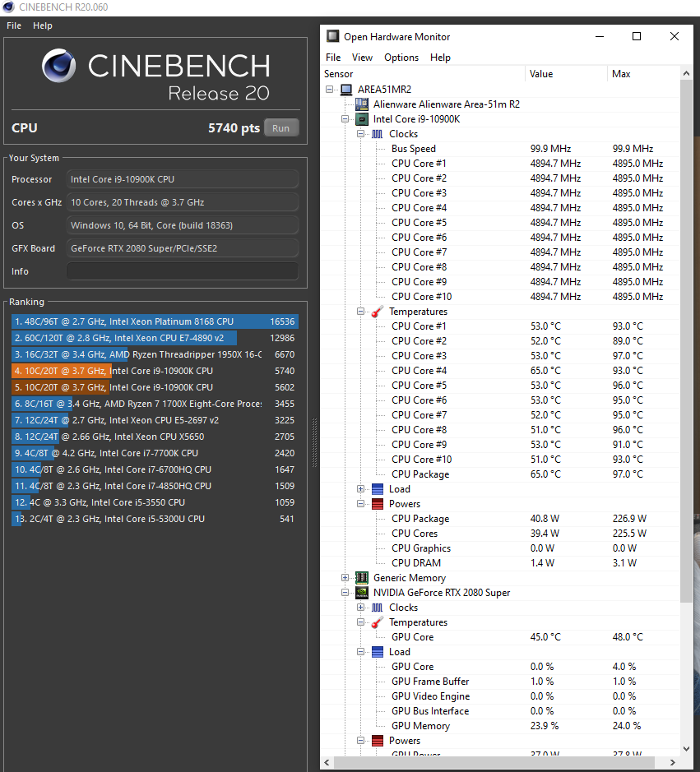Click the panel splitter grip beside Ranking
Screen dimensions: 700x772
315,442
